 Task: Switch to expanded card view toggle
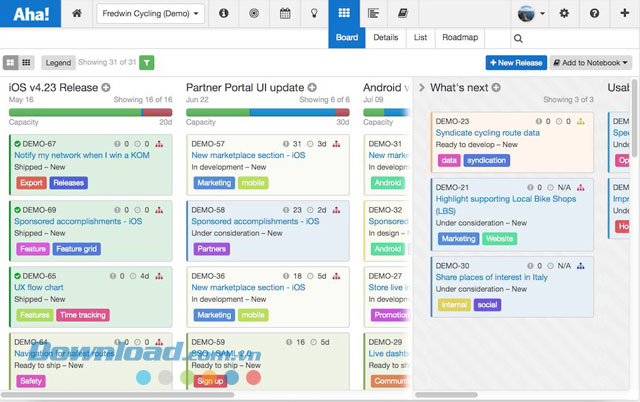point(11,62)
